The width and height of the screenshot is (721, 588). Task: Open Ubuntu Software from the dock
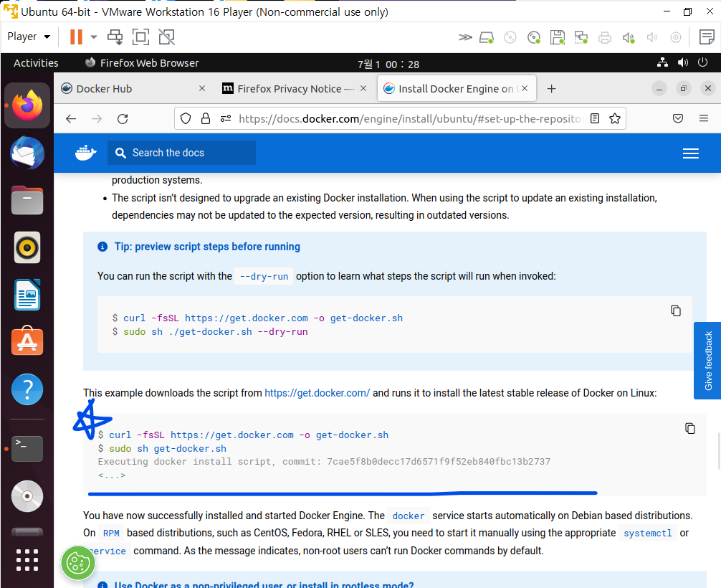[x=27, y=341]
